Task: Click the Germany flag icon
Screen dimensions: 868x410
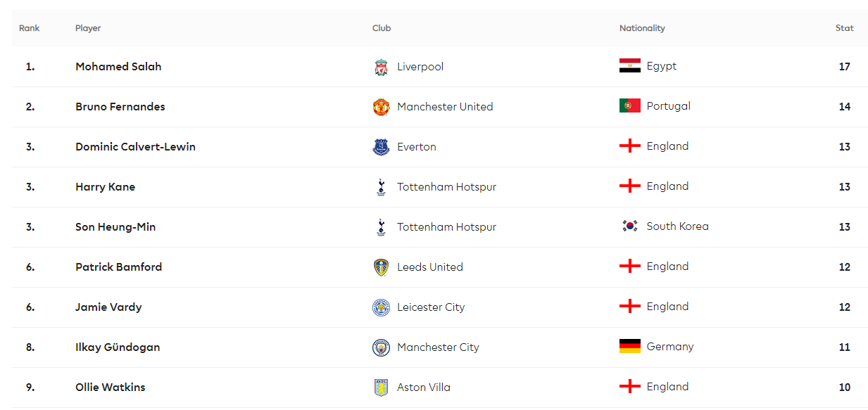Action: click(629, 347)
